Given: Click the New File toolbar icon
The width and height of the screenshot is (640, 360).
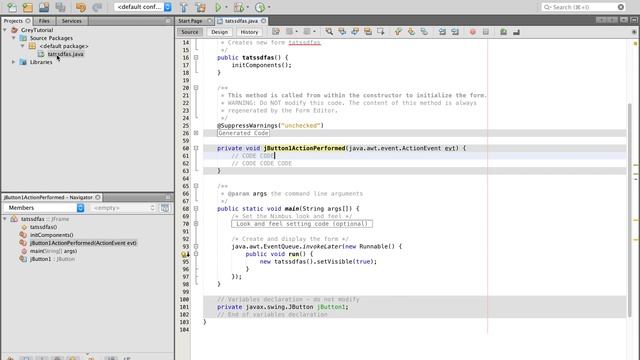Looking at the screenshot, I should [x=12, y=7].
